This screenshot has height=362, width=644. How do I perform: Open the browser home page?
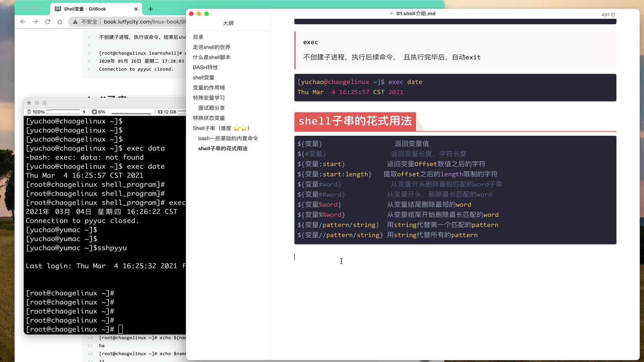(x=60, y=22)
